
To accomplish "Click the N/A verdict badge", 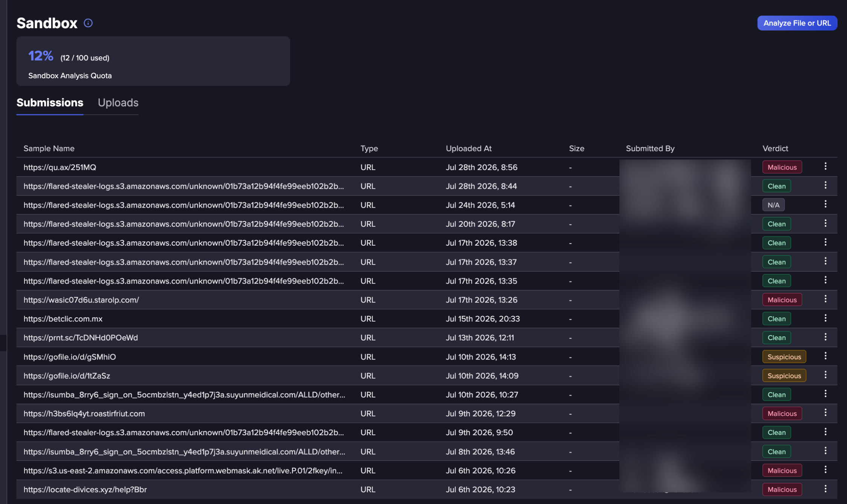I will [773, 205].
